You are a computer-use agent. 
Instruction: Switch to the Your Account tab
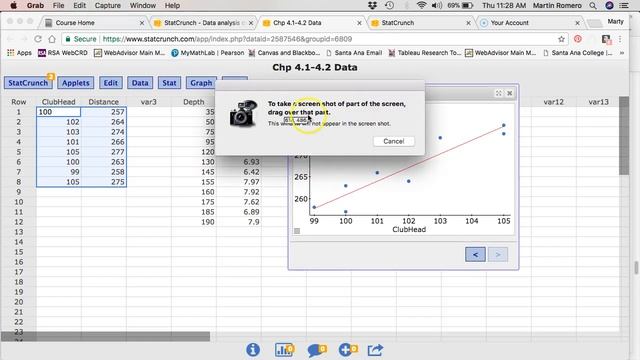530,23
